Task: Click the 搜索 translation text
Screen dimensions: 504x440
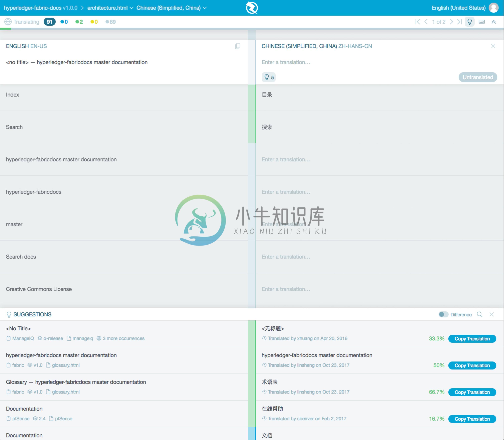Action: (267, 127)
